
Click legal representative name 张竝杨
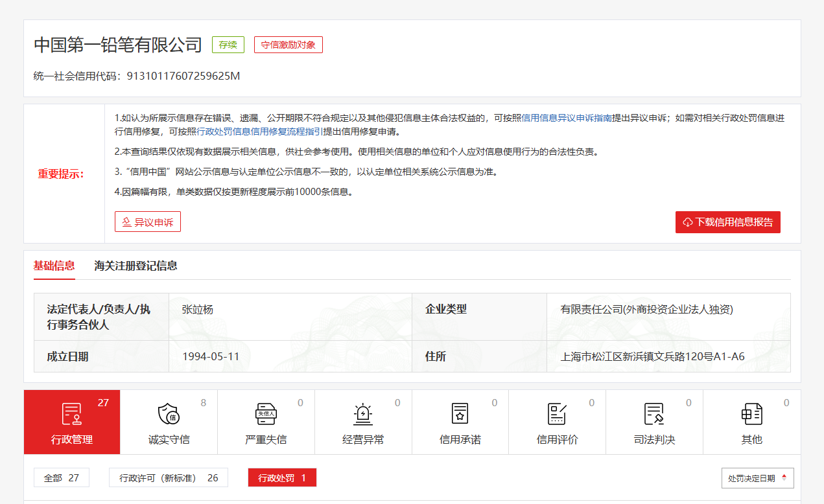coord(198,310)
